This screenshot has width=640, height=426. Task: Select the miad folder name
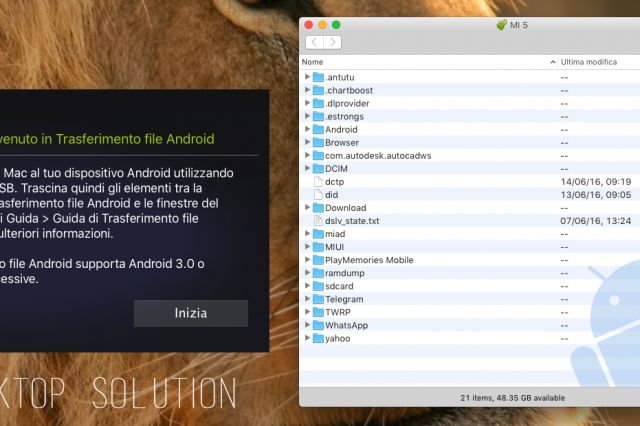coord(335,234)
